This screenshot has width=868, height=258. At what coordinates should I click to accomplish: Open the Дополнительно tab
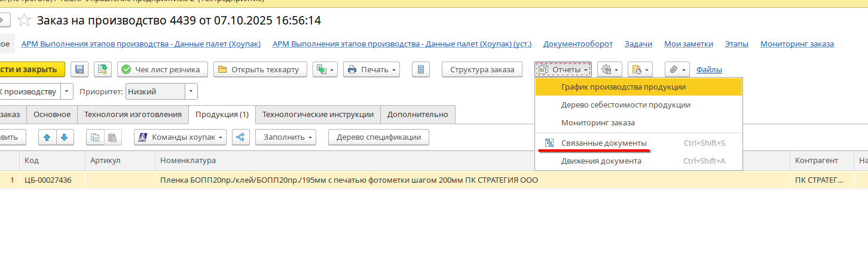[417, 115]
